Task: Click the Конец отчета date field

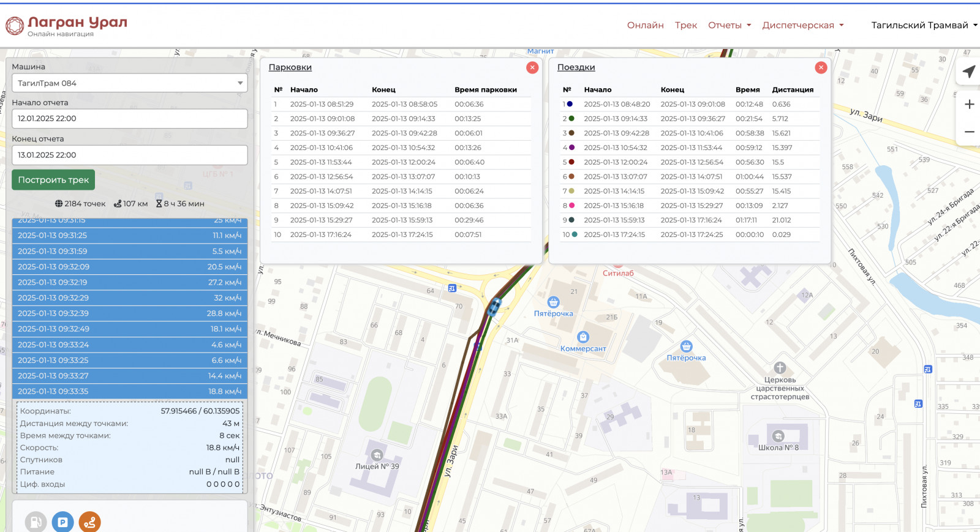Action: click(130, 155)
